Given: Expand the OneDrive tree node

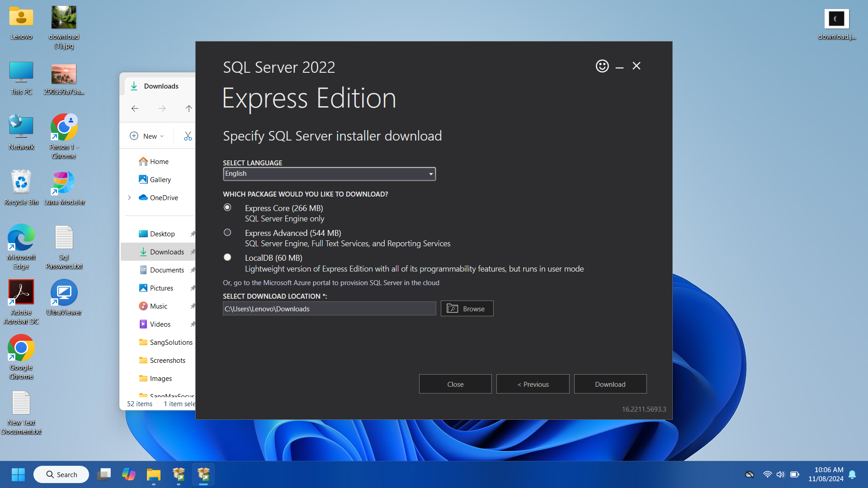Looking at the screenshot, I should pyautogui.click(x=129, y=197).
